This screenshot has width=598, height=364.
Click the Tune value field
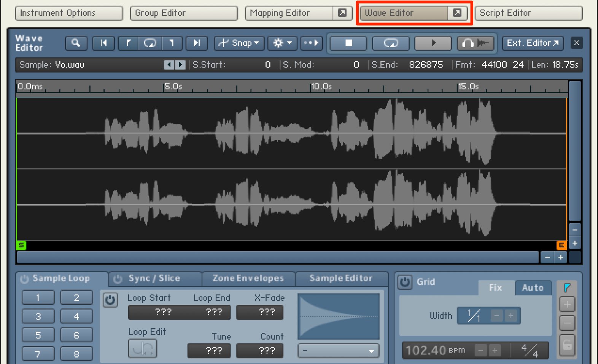(209, 351)
